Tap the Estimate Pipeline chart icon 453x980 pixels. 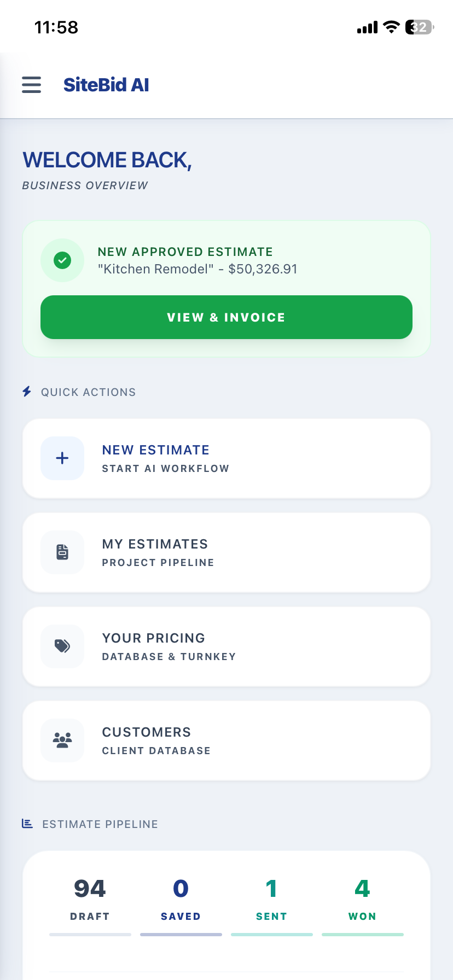(x=27, y=824)
